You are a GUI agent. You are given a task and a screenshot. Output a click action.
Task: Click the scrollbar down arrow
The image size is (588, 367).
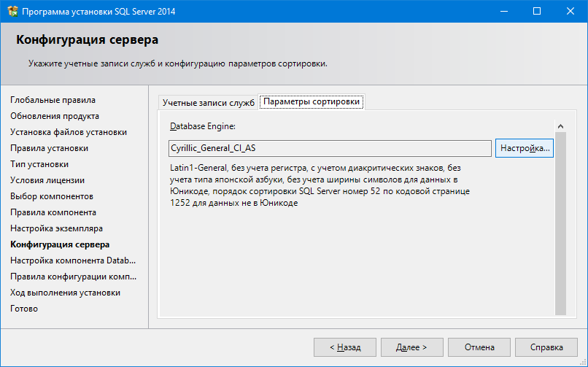click(x=560, y=311)
